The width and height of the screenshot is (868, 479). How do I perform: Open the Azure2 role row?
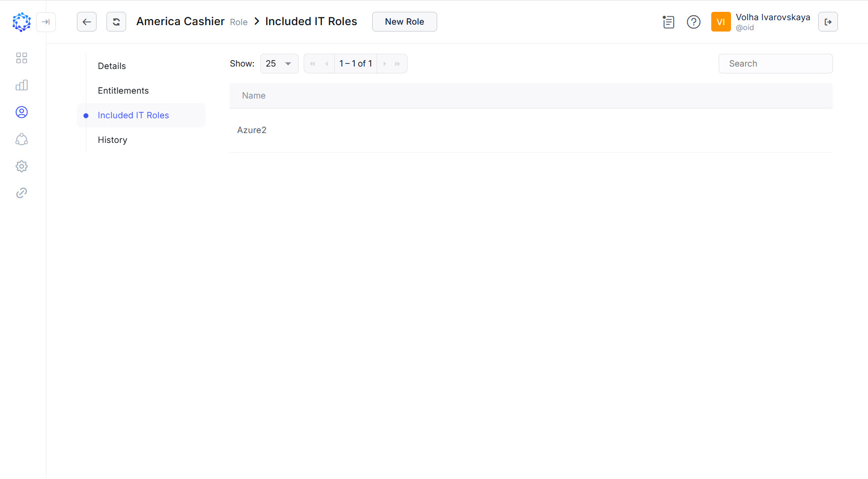252,130
